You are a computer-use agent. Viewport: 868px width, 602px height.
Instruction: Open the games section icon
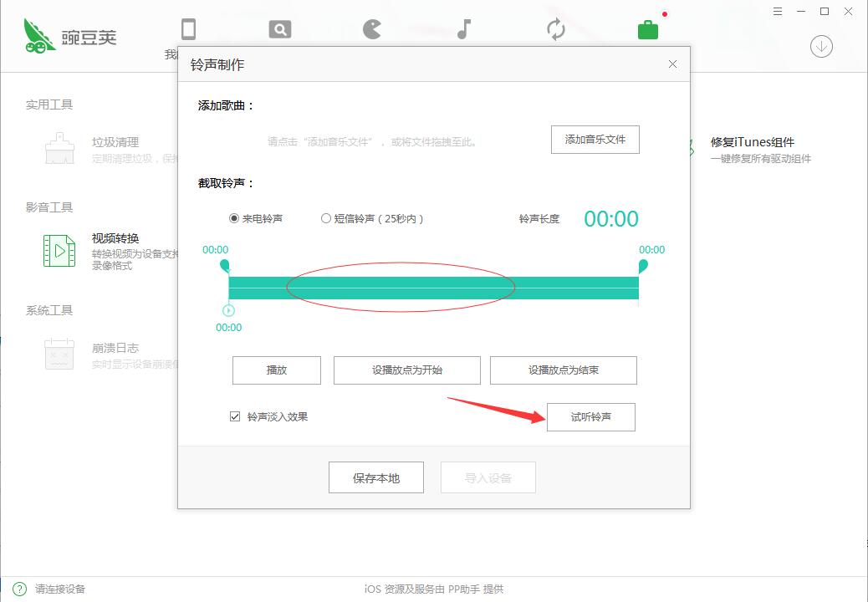click(370, 28)
